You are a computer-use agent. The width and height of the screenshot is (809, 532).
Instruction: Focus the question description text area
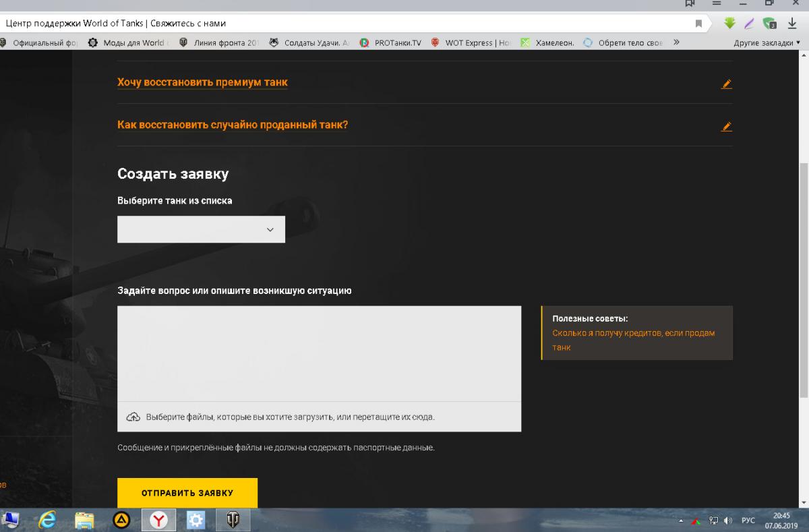click(319, 354)
